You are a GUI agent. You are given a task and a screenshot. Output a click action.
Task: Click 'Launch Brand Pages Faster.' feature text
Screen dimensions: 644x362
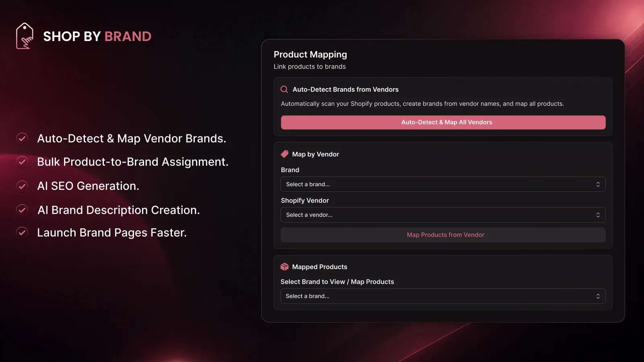(112, 232)
